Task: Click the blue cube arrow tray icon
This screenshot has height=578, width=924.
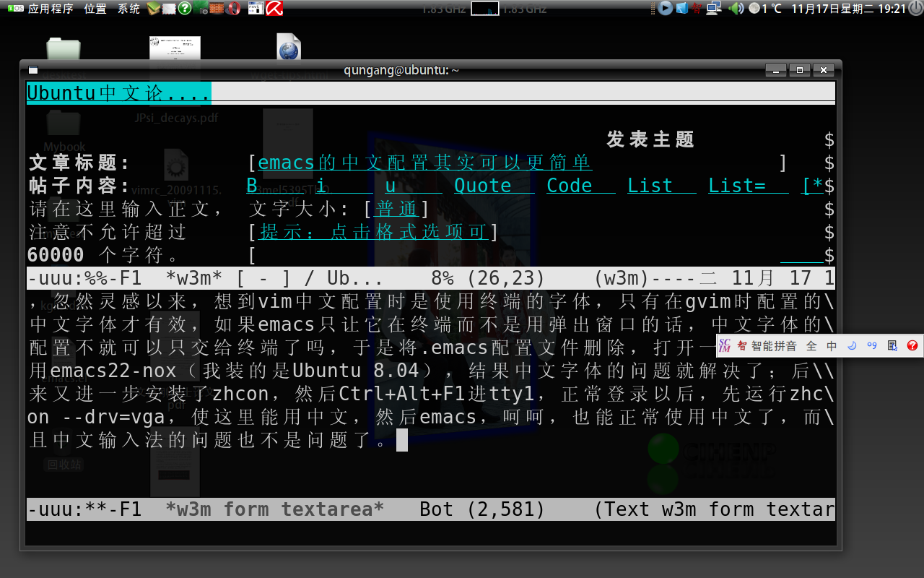Action: (681, 9)
